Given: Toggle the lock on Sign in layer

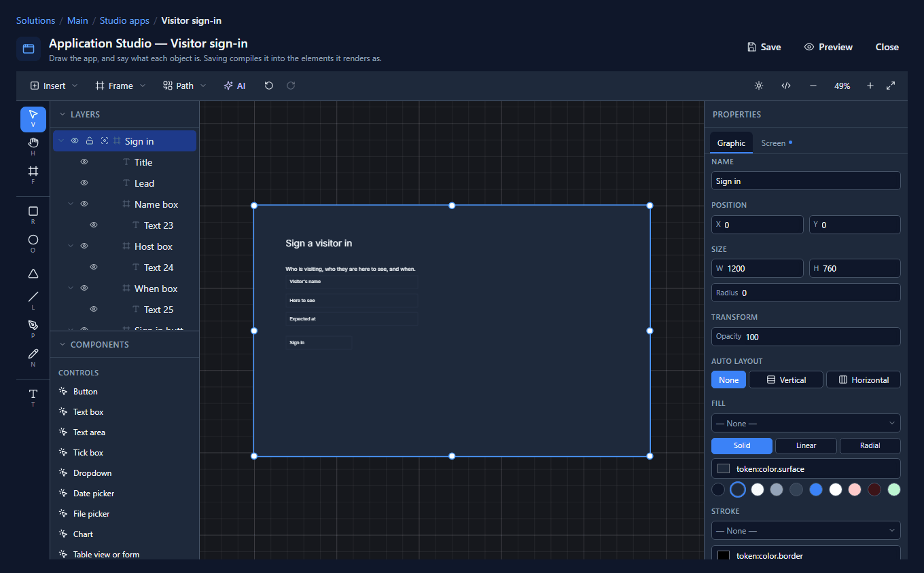Looking at the screenshot, I should 90,141.
